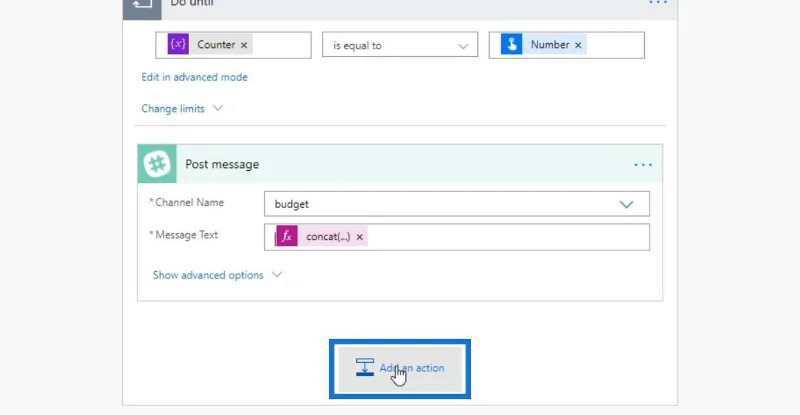Screen dimensions: 800x415
Task: Click the Post message action header
Action: 400,164
